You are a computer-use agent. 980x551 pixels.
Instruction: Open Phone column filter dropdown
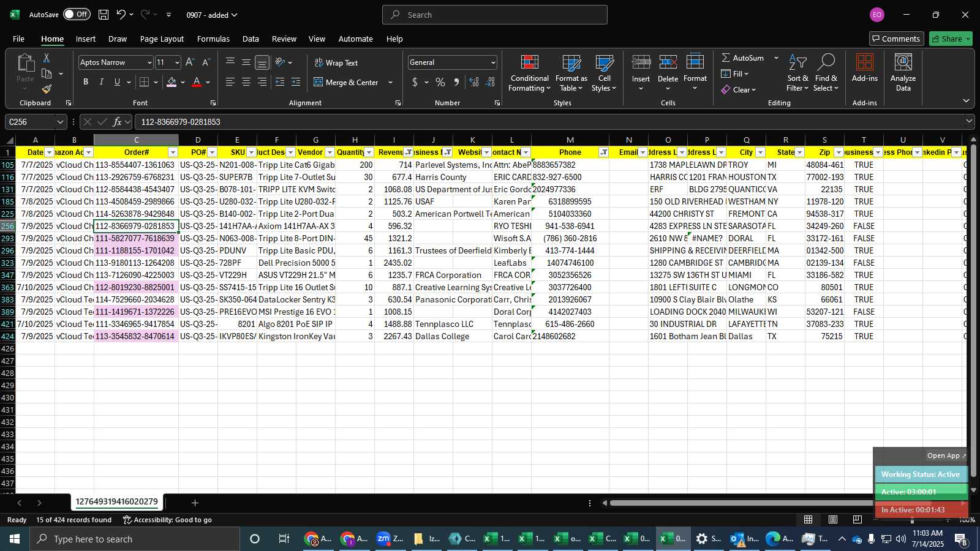tap(604, 152)
